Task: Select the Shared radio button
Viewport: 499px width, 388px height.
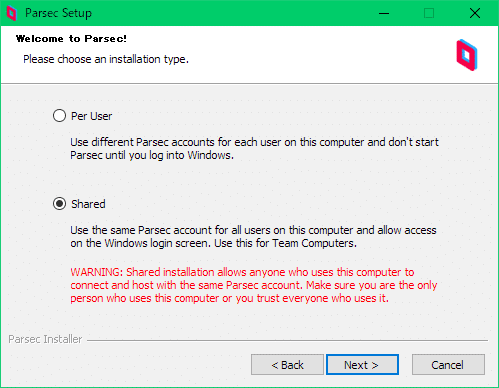Action: click(x=59, y=204)
